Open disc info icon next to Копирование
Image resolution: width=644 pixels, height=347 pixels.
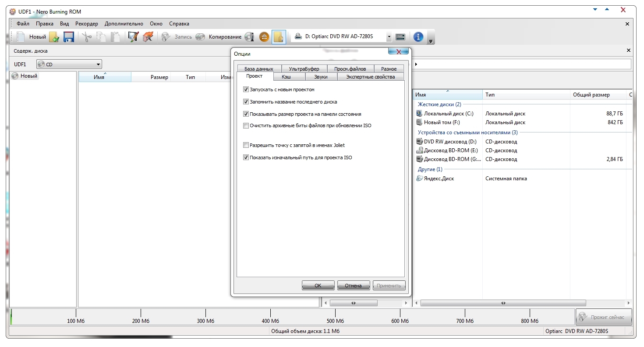249,37
